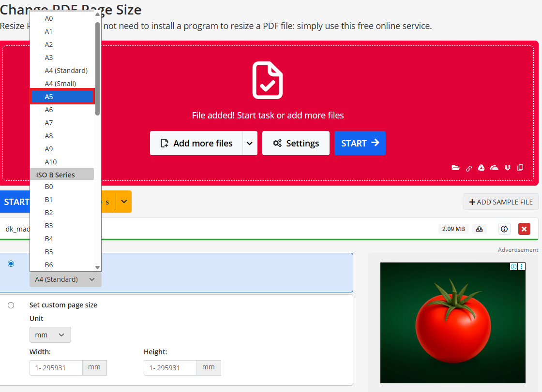Click the paste from clipboard icon

click(520, 168)
